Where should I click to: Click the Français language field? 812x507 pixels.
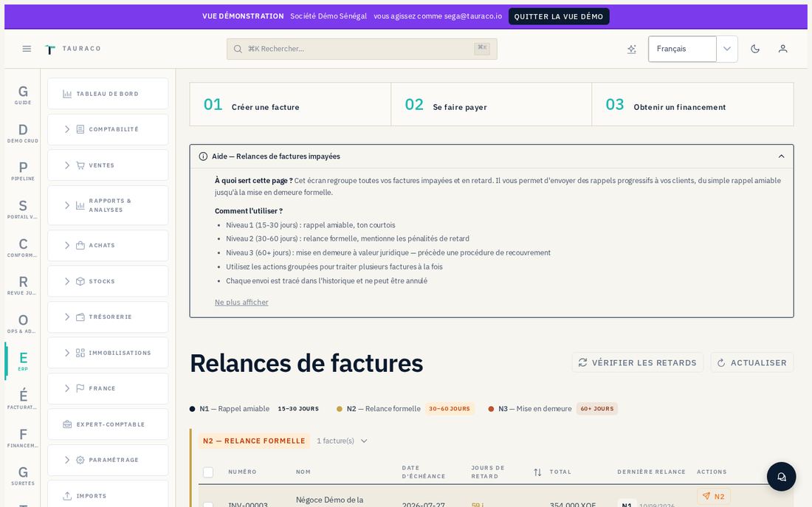click(682, 49)
